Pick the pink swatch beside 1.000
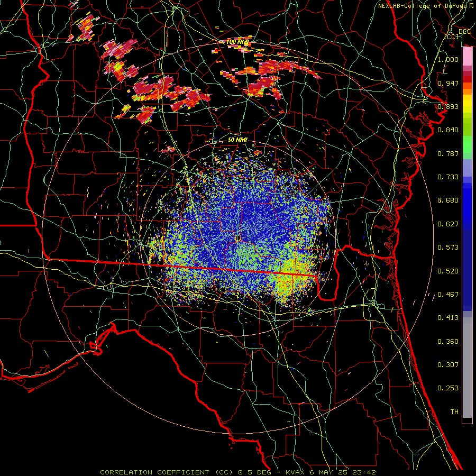The height and width of the screenshot is (476, 476). coord(467,57)
